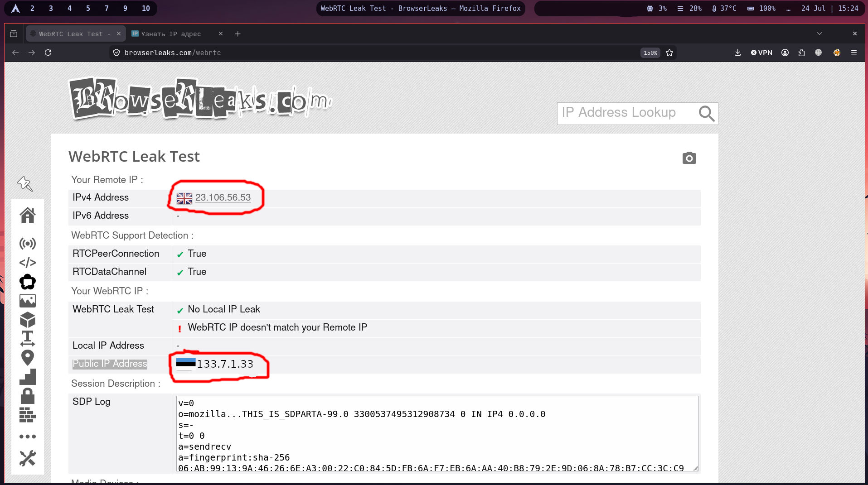The width and height of the screenshot is (868, 485).
Task: Go forward to the next page
Action: (32, 53)
